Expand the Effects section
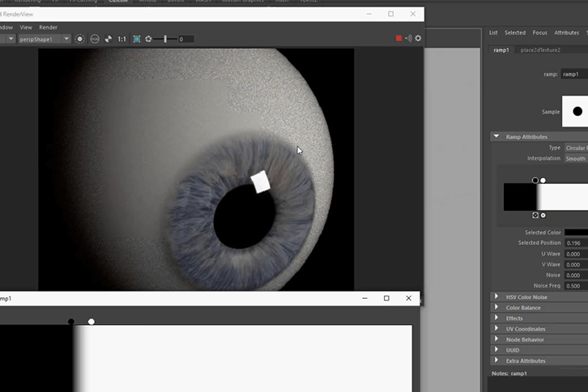This screenshot has width=588, height=392. (x=497, y=318)
